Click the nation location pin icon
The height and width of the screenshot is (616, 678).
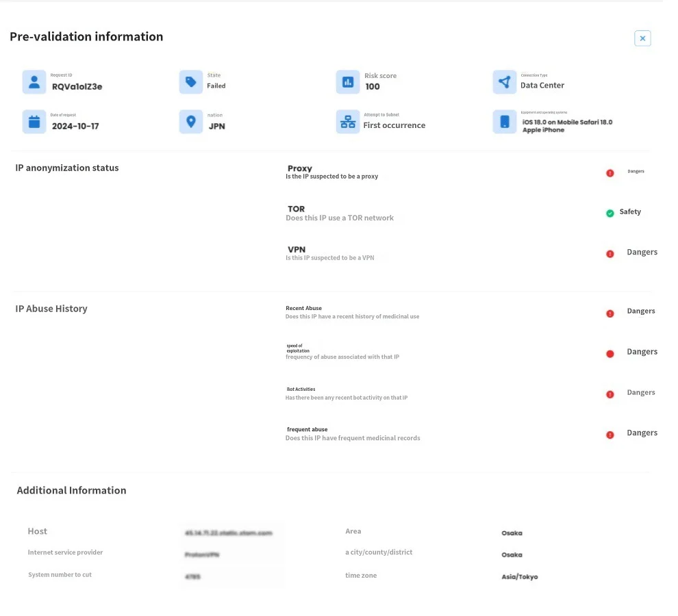[190, 122]
